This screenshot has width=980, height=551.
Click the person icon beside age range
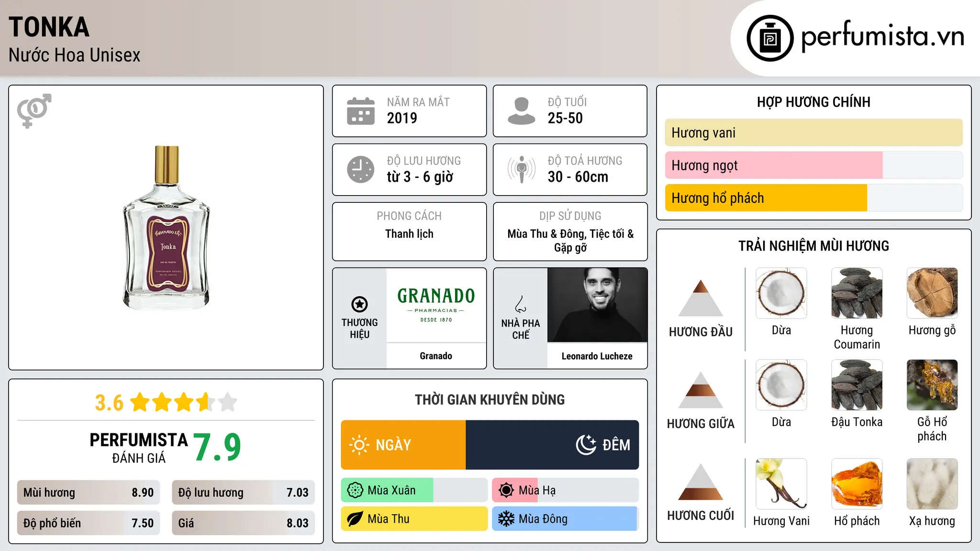click(x=522, y=111)
